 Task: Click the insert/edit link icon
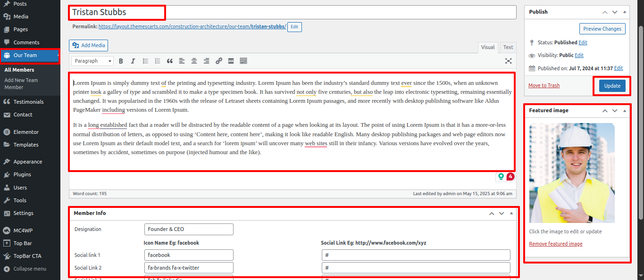[219, 61]
